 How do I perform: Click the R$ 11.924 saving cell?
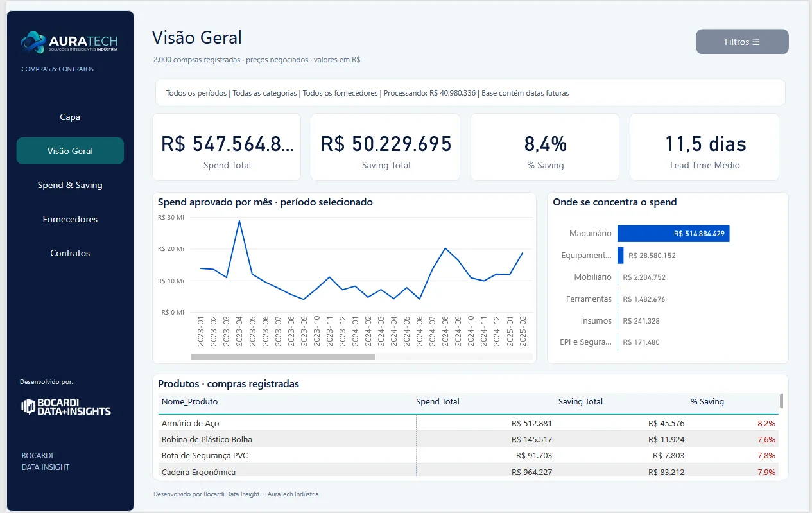(666, 440)
